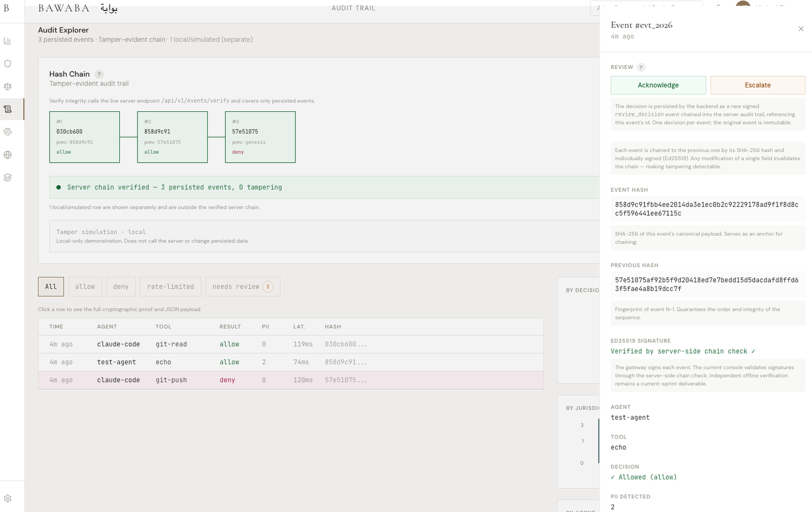Click the LAT. column header

[299, 327]
